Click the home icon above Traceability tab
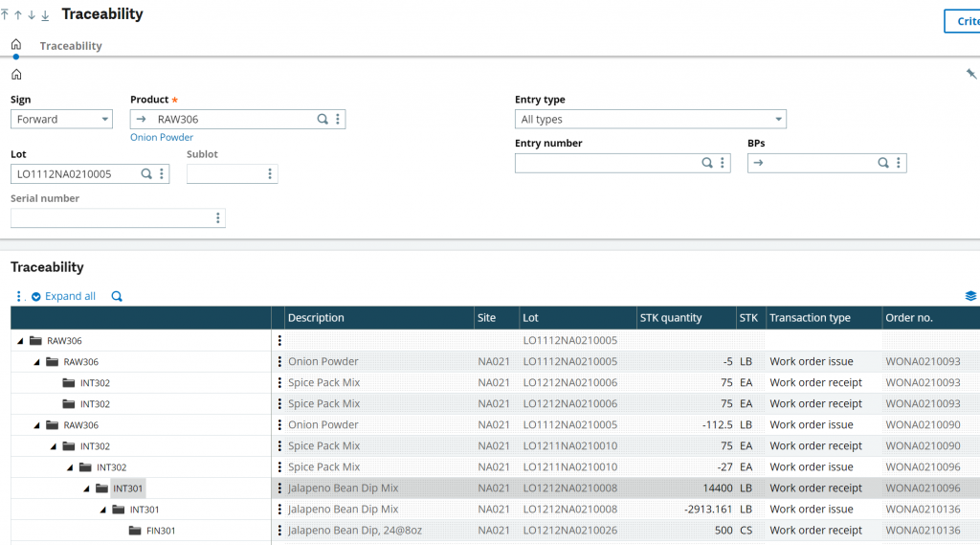980x545 pixels. [x=15, y=45]
